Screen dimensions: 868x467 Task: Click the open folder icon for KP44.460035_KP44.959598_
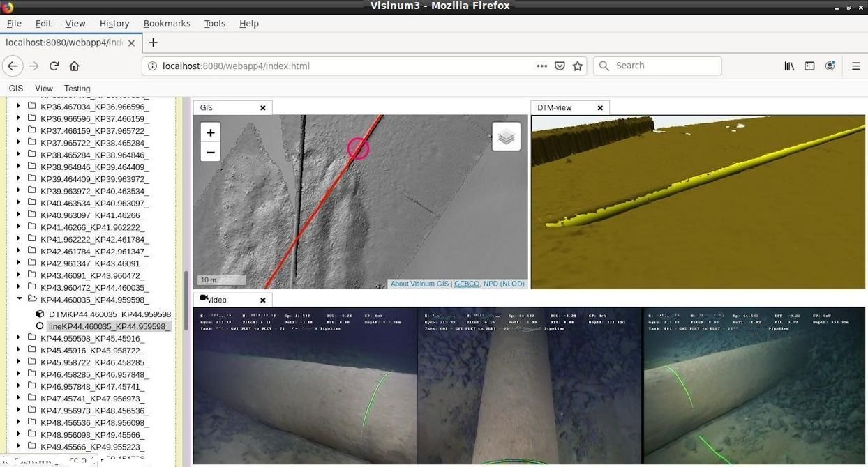[31, 298]
